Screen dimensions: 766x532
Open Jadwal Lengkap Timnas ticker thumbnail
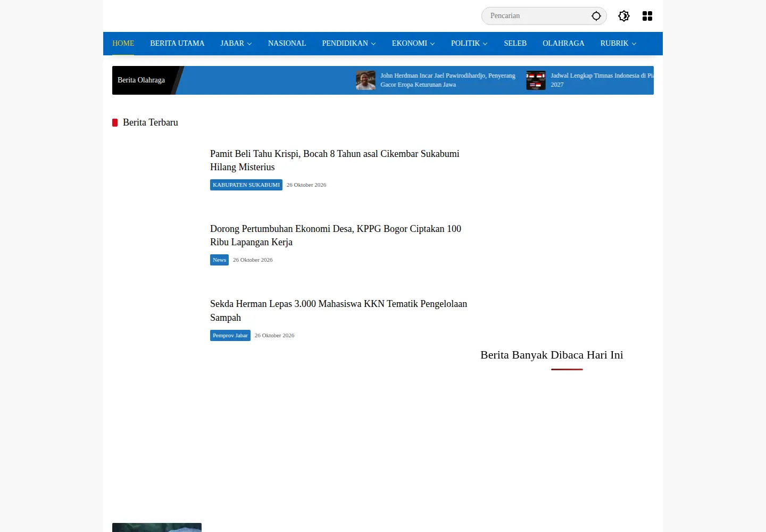click(536, 80)
